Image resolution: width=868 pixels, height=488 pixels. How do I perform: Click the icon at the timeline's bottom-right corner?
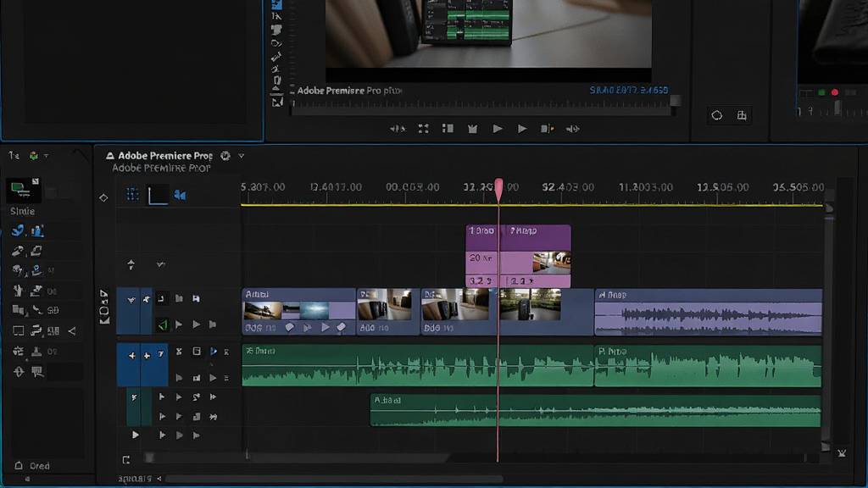pos(842,453)
